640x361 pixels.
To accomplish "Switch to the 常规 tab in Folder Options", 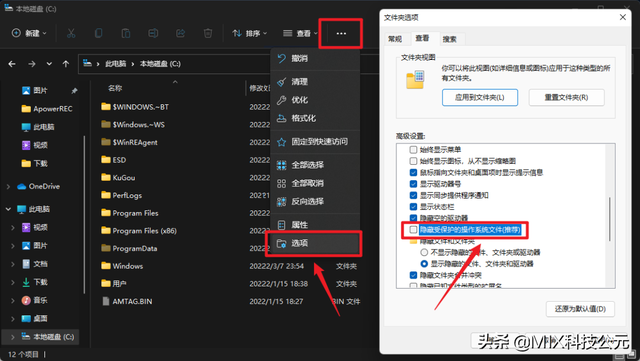I will coord(395,39).
